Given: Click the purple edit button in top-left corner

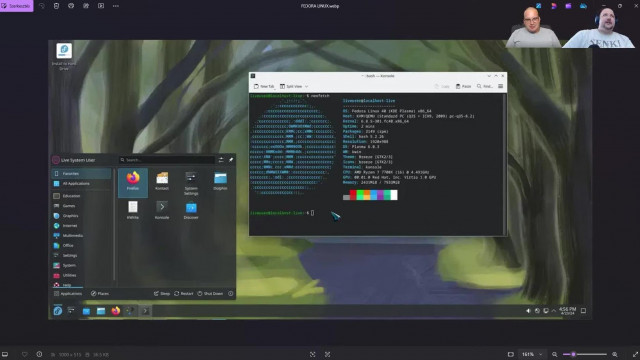Looking at the screenshot, I should pos(16,6).
